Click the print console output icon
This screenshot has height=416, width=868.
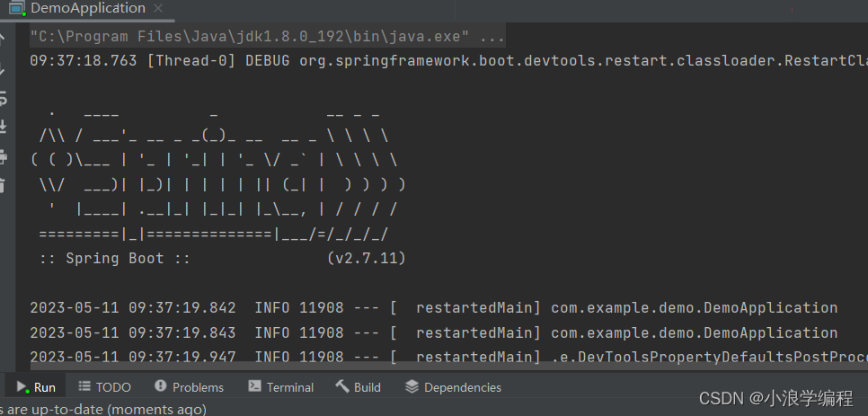pos(2,156)
